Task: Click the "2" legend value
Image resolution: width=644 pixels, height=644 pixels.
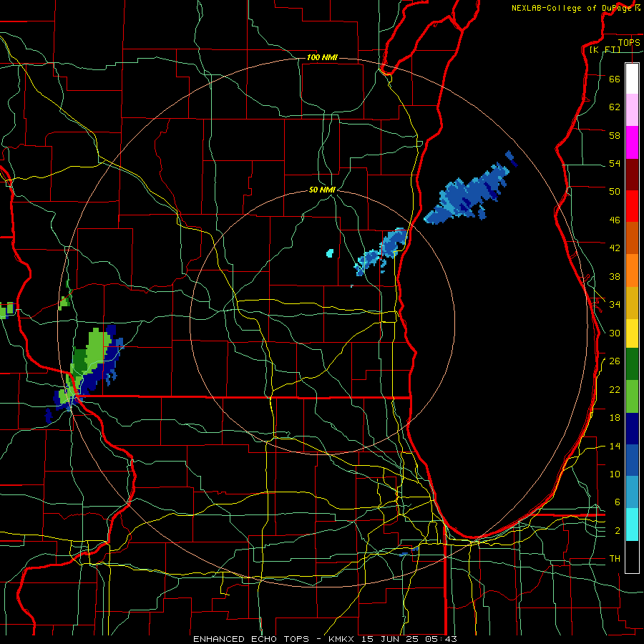Action: [x=617, y=531]
